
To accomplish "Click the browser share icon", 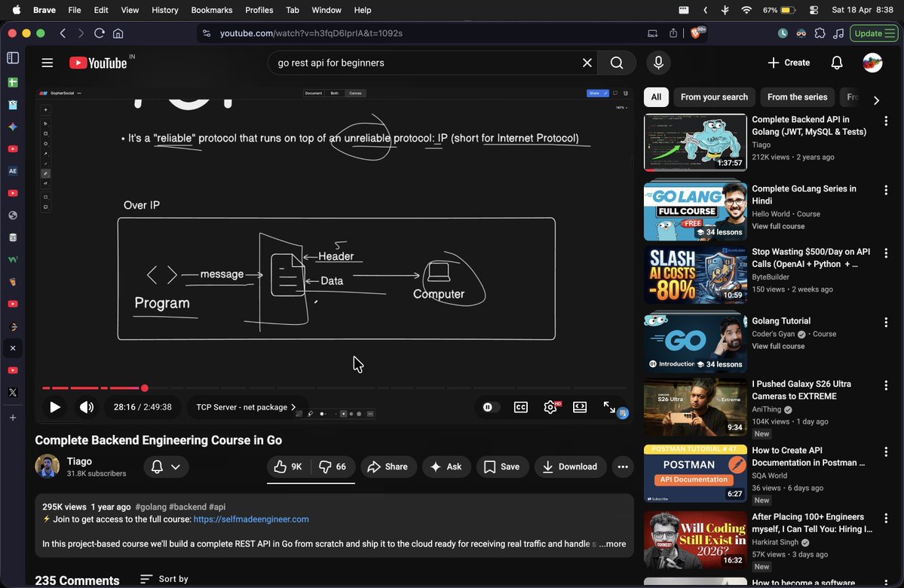I will [673, 33].
